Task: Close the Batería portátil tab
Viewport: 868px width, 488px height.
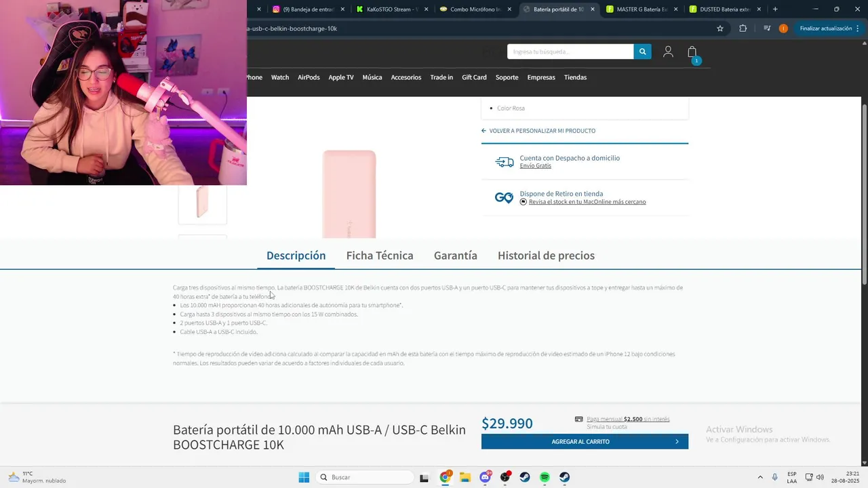Action: (593, 9)
